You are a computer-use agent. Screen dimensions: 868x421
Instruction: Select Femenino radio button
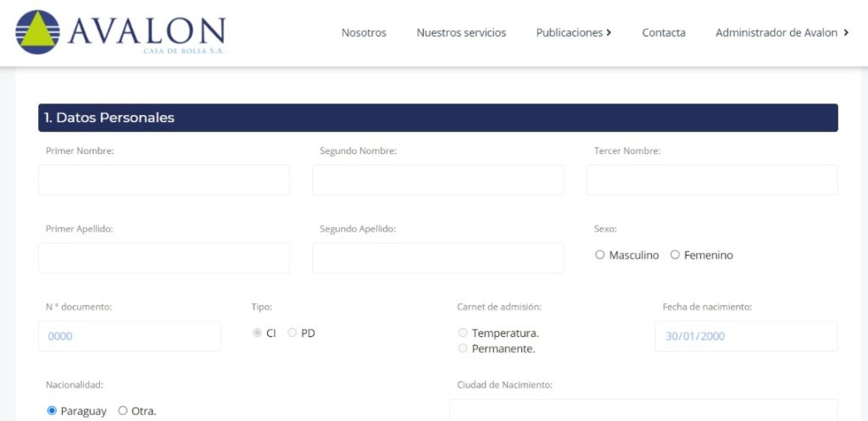click(676, 255)
